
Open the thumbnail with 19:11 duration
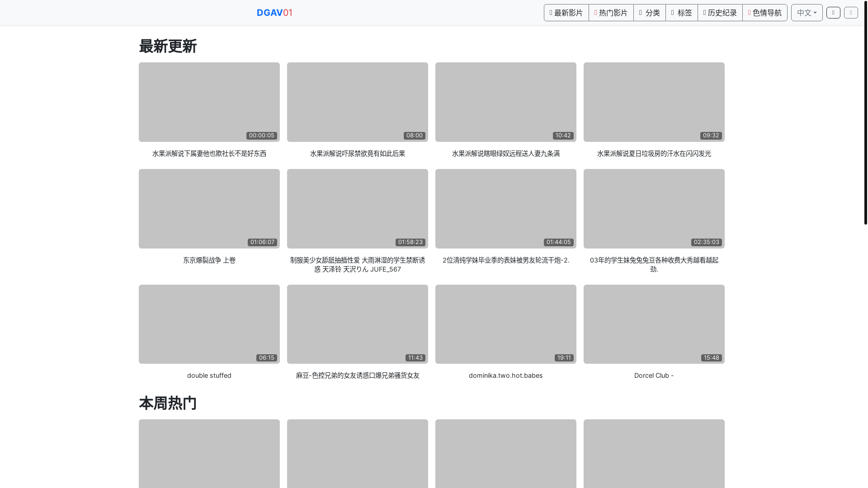tap(506, 324)
